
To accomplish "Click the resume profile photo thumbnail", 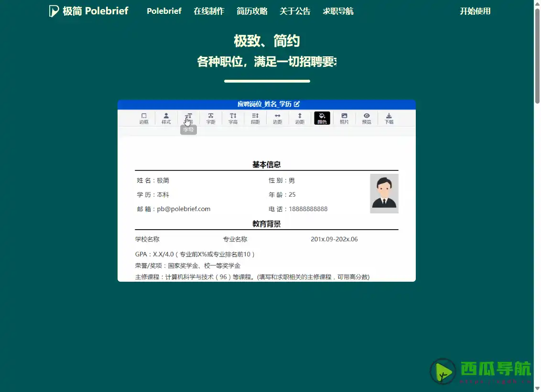I will point(384,193).
